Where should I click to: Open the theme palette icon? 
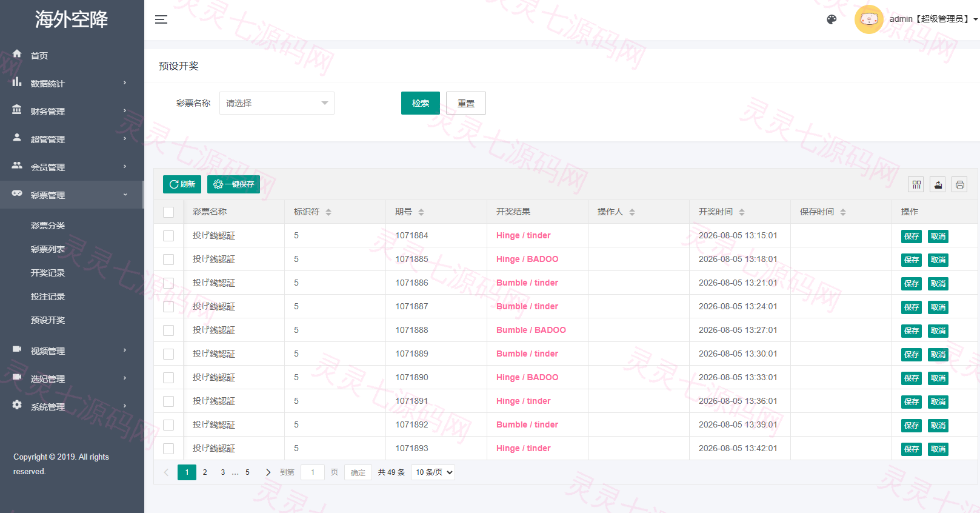point(832,19)
